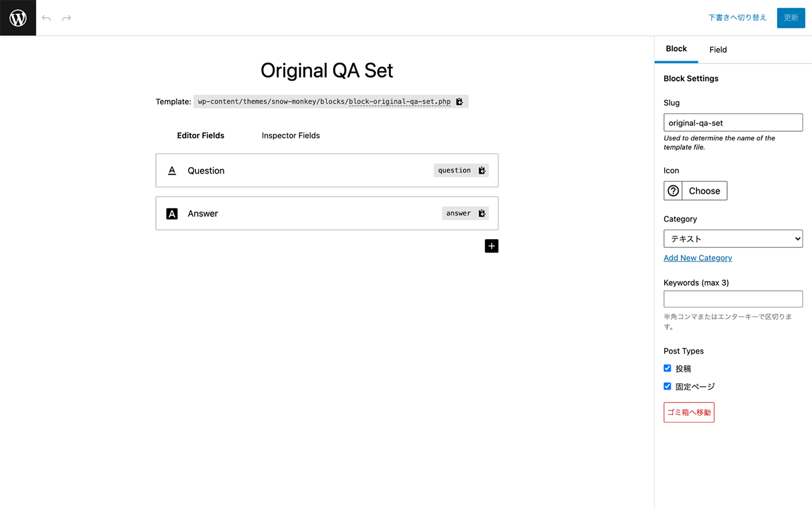Copy the template path with clipboard icon

(459, 102)
